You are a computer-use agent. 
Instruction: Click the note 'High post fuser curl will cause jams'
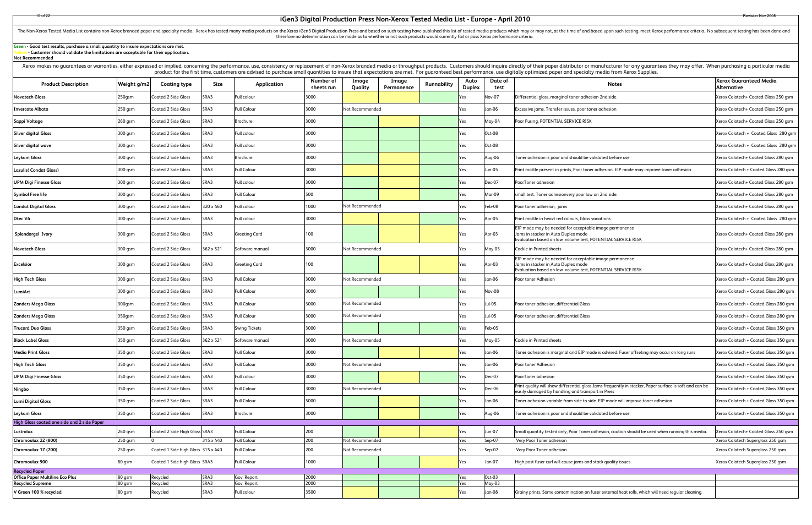pos(573,462)
